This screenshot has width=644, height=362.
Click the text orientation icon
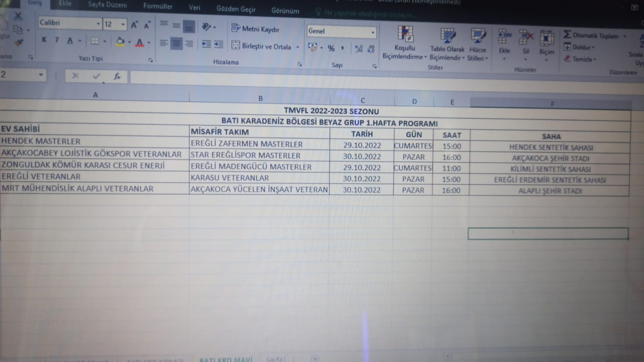pos(207,27)
